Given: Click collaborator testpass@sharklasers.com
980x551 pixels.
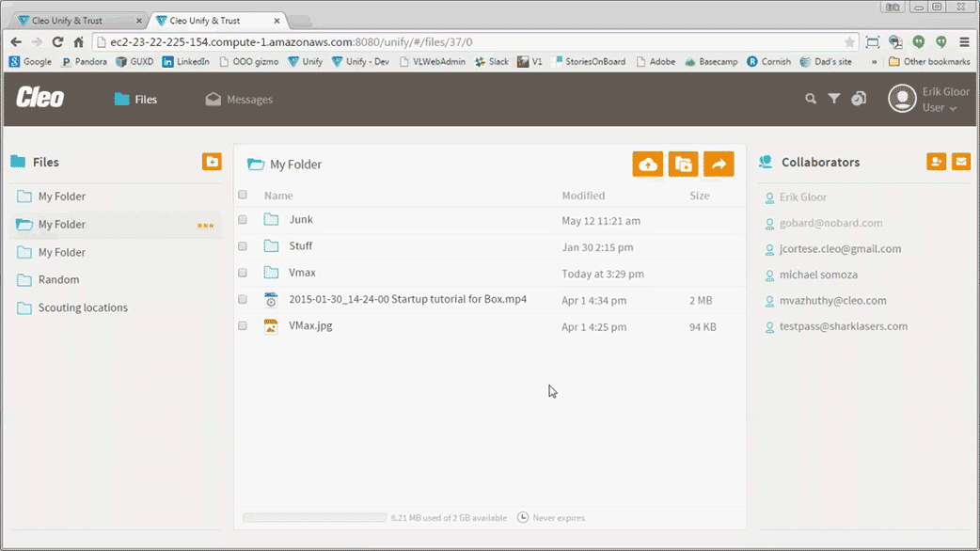Looking at the screenshot, I should click(x=843, y=326).
